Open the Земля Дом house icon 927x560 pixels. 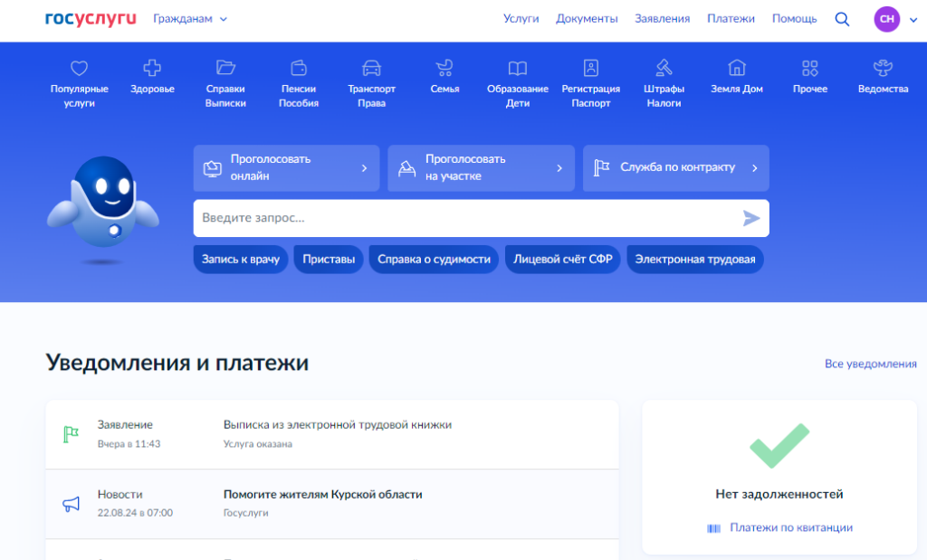(737, 68)
